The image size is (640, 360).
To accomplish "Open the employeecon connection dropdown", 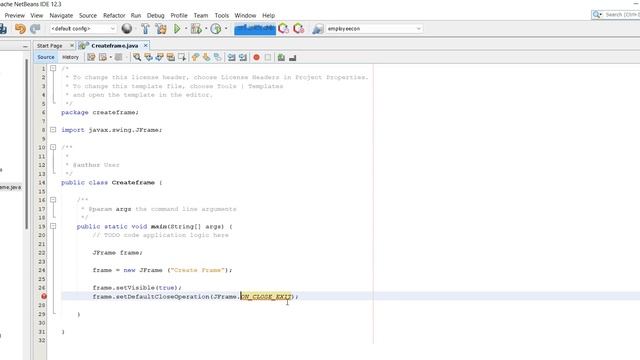I will click(x=374, y=29).
